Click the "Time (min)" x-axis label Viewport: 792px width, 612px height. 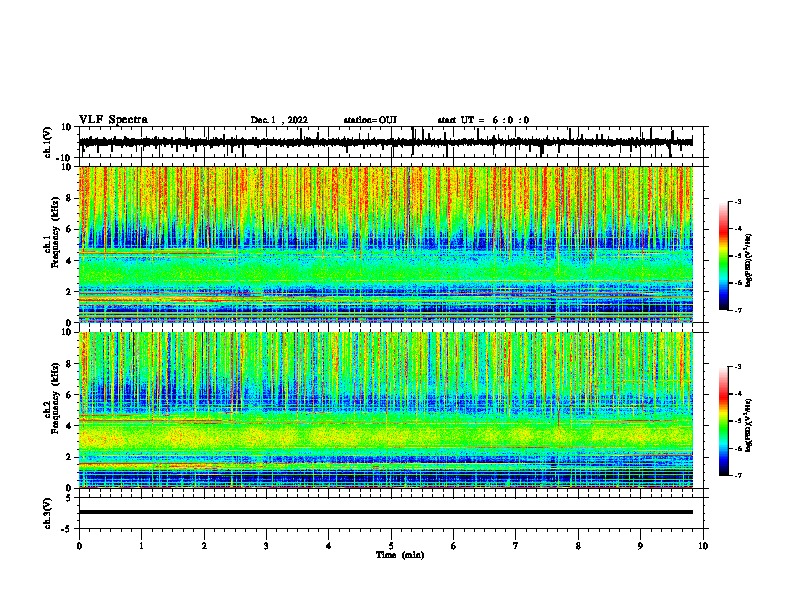click(x=400, y=555)
